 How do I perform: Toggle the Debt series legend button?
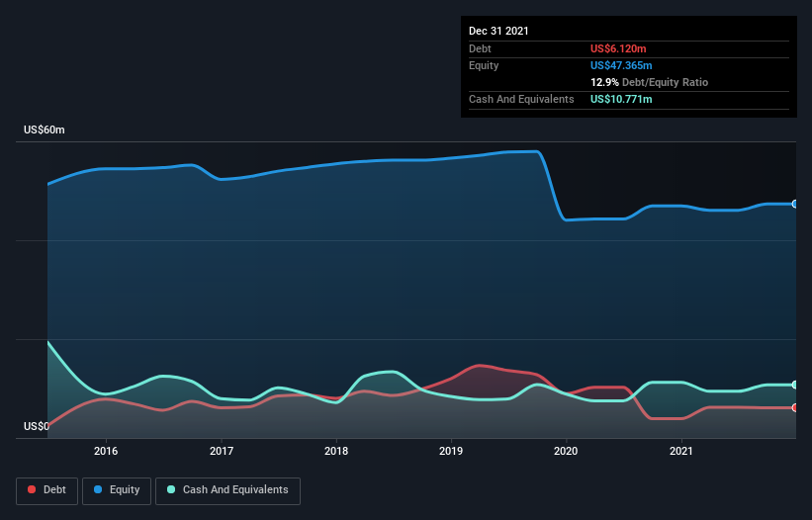[x=46, y=490]
